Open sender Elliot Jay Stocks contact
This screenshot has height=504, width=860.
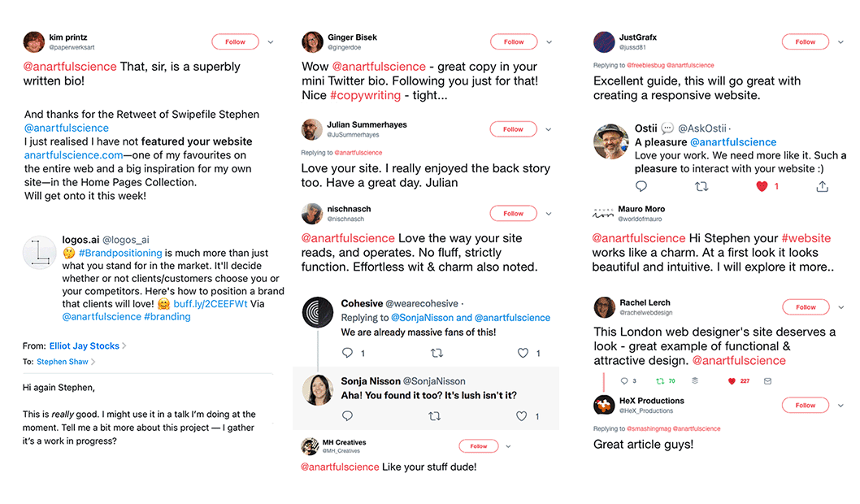click(85, 346)
